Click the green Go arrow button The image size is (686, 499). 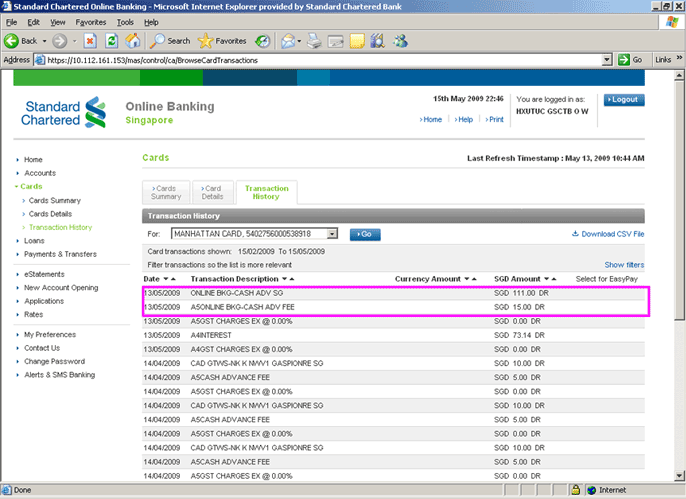[x=623, y=60]
